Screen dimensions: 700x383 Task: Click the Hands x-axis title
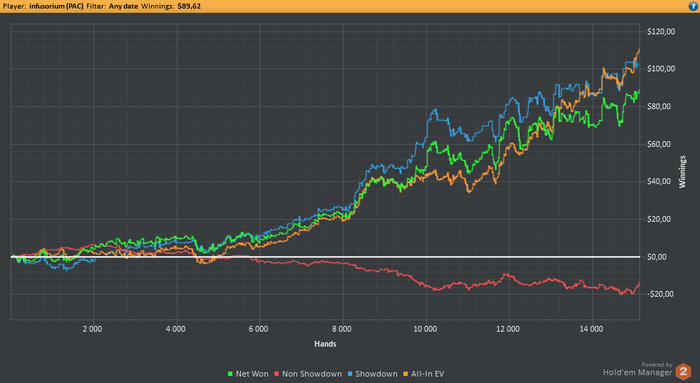(325, 344)
